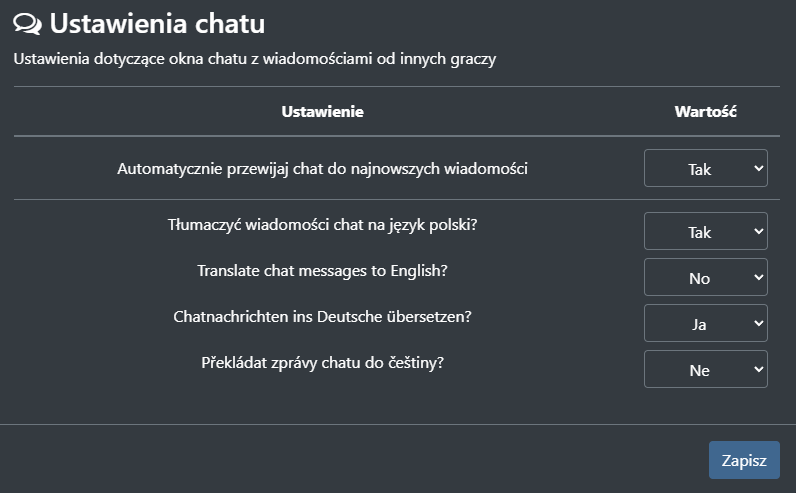Click the chat bubbles icon in title
This screenshot has height=493, width=796.
(x=28, y=23)
